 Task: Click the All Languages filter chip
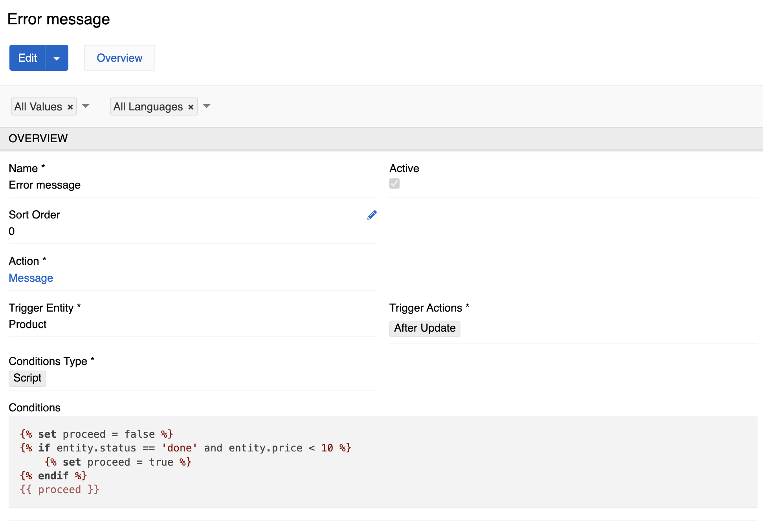(148, 107)
